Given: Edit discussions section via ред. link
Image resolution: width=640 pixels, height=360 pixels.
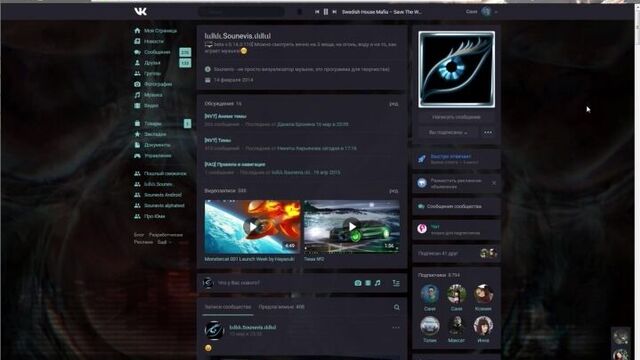Looking at the screenshot, I should point(394,104).
